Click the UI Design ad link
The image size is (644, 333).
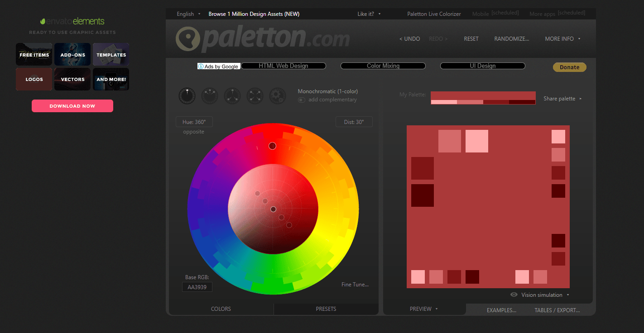(x=483, y=66)
